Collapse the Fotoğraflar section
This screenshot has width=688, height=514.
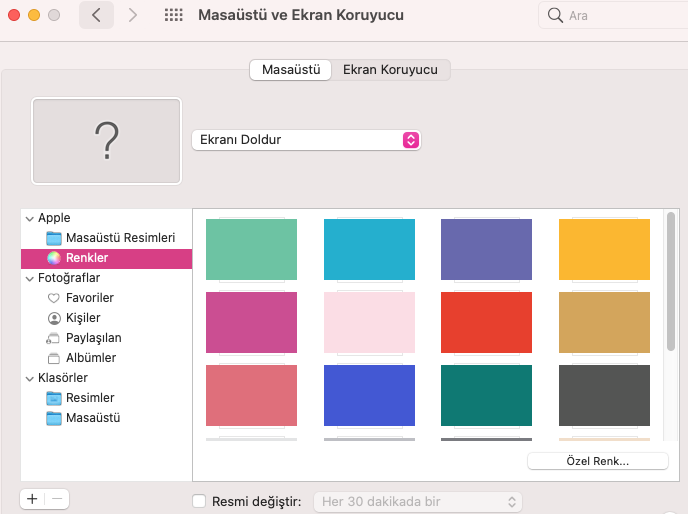coord(29,278)
